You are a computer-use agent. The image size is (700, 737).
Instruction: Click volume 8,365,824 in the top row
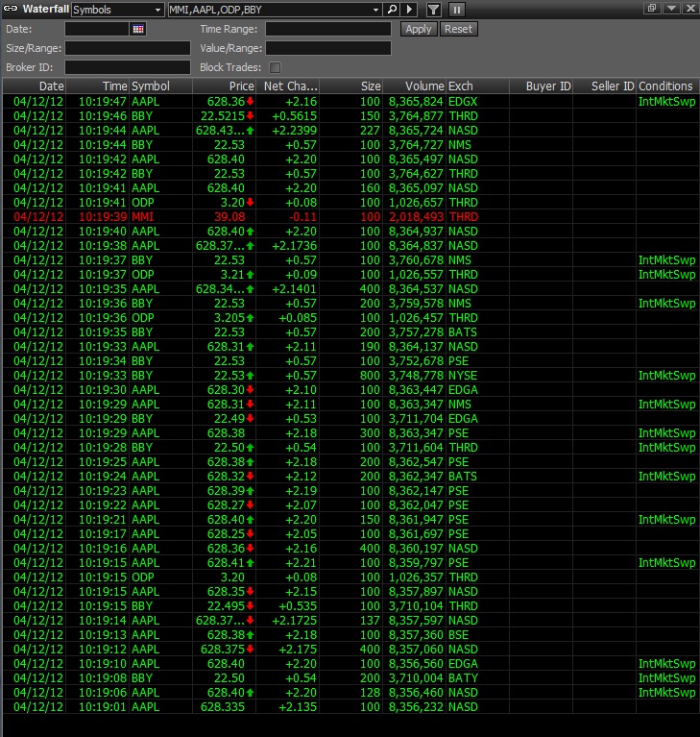pos(416,102)
